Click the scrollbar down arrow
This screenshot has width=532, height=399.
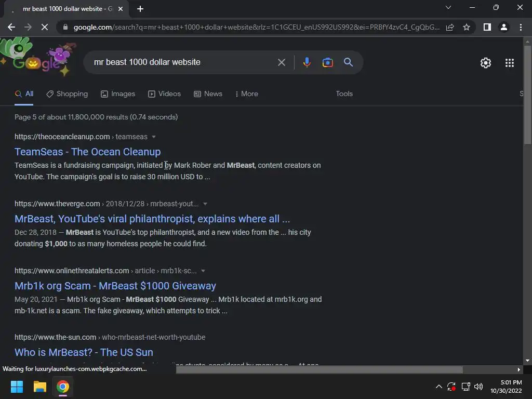point(527,361)
